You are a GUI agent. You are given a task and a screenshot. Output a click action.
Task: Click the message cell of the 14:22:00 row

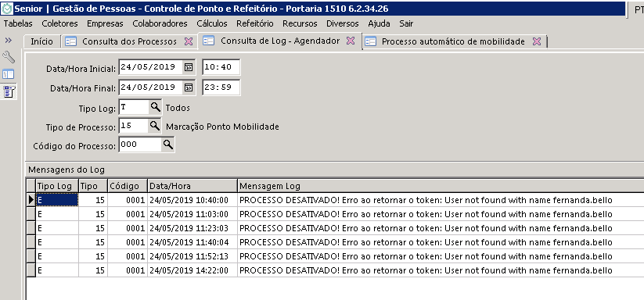(x=441, y=270)
